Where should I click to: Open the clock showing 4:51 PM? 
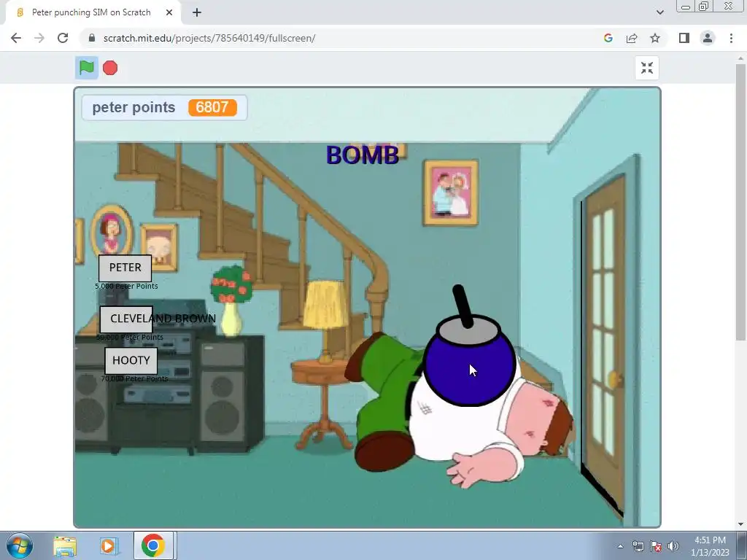click(x=710, y=546)
